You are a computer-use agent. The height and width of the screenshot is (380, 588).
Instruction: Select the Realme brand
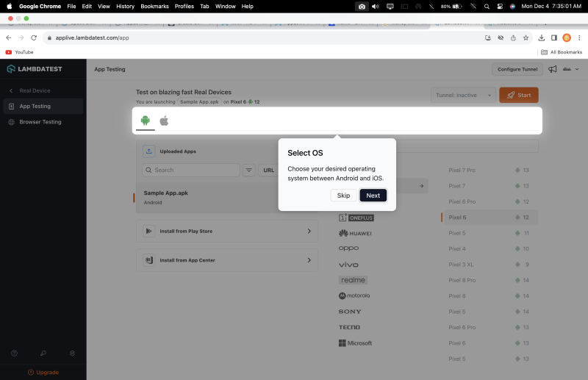[x=353, y=280]
